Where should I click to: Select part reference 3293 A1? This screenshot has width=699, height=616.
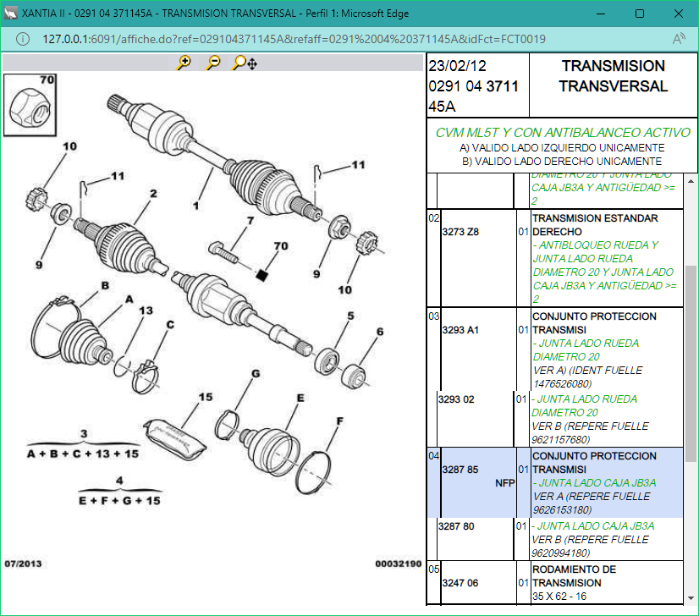tap(460, 330)
